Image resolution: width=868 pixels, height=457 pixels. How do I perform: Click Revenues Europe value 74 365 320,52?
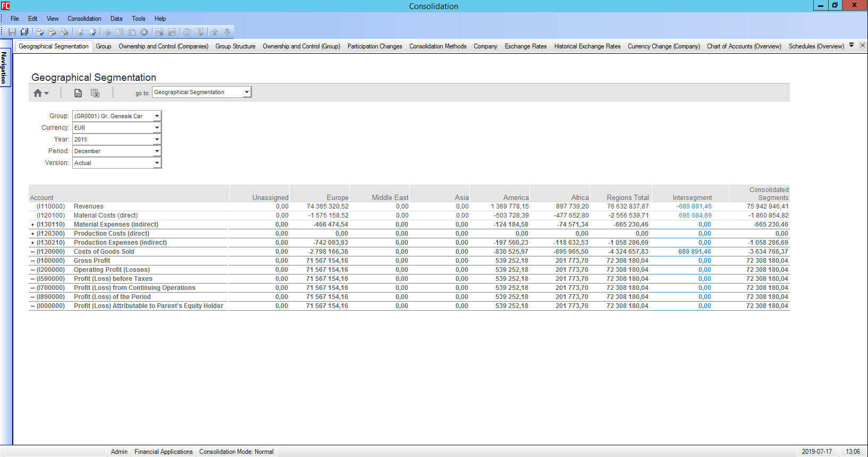point(327,206)
